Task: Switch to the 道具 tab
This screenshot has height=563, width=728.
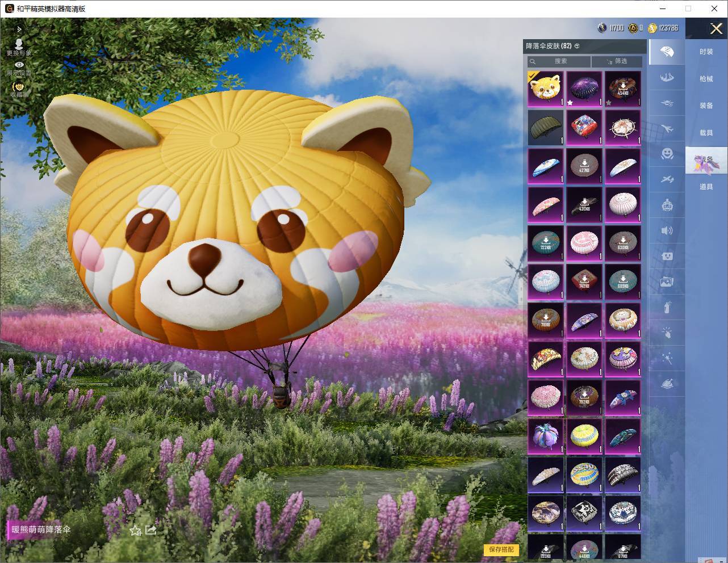Action: (706, 187)
